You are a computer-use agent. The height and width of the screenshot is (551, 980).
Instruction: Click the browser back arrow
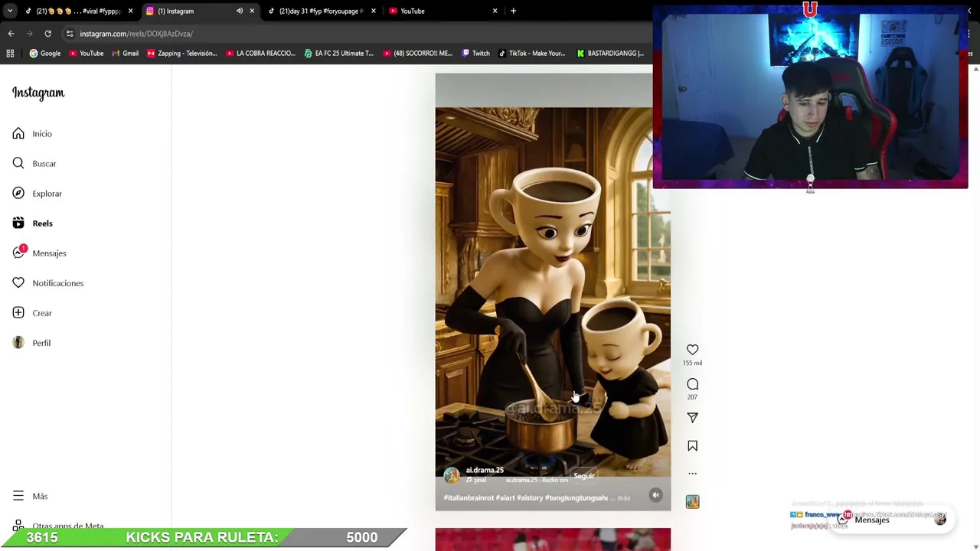click(11, 34)
